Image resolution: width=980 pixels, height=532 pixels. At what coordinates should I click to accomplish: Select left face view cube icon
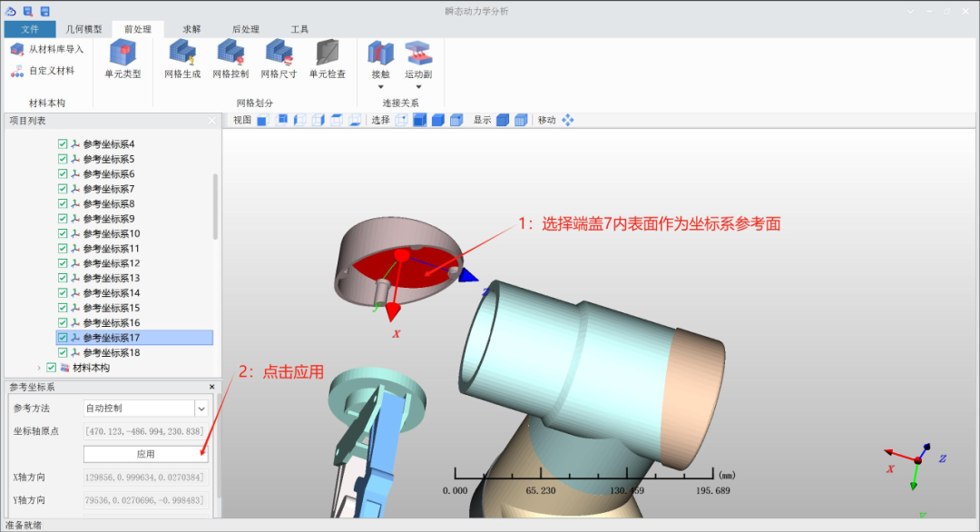tap(300, 120)
